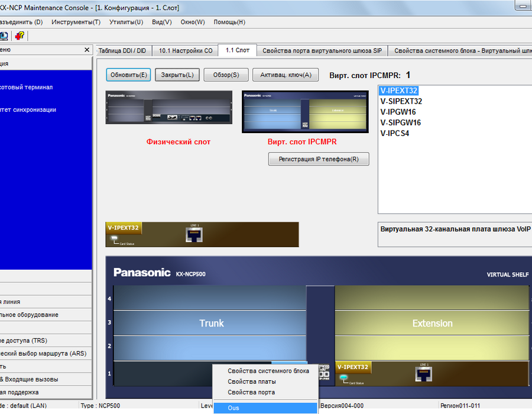Open the Входящие вызовы sidebar section
This screenshot has height=414, width=532.
46,379
